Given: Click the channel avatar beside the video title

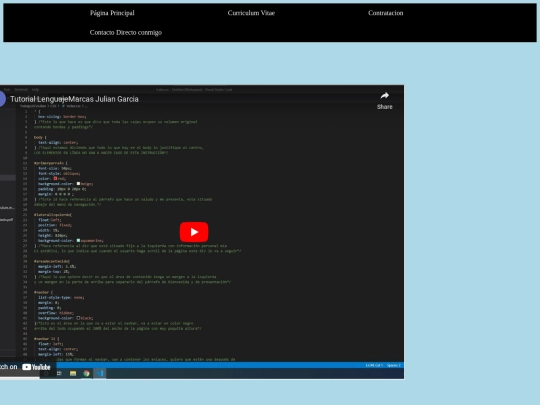Looking at the screenshot, I should [2, 99].
